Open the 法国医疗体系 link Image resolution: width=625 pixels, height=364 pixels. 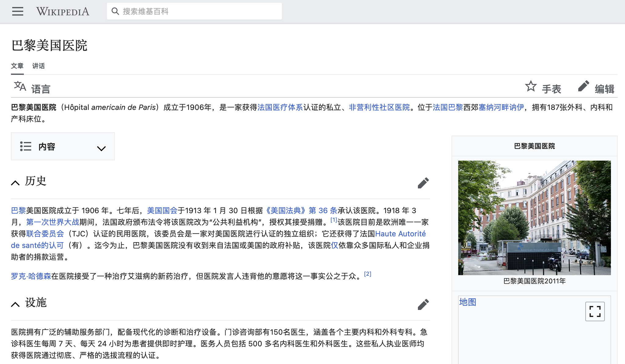(x=280, y=107)
